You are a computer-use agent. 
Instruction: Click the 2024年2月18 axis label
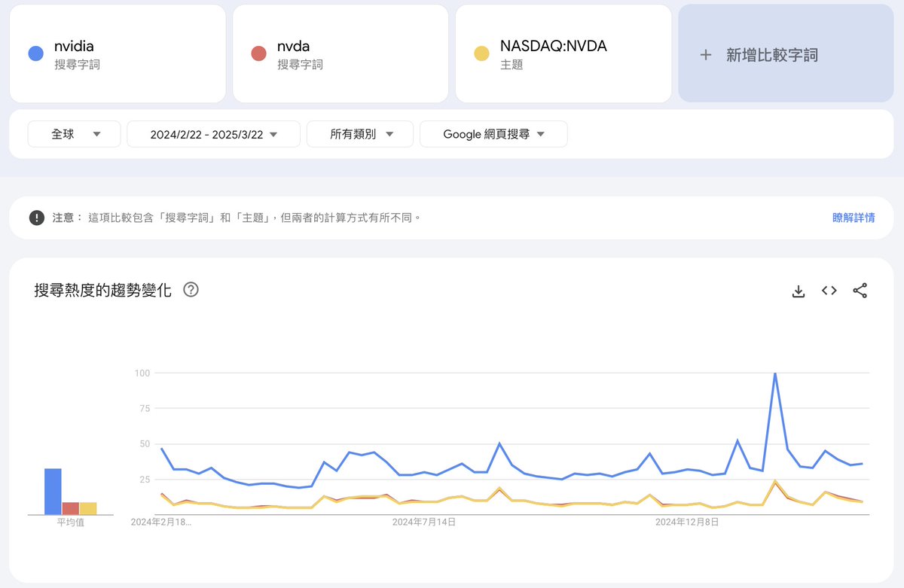(161, 522)
